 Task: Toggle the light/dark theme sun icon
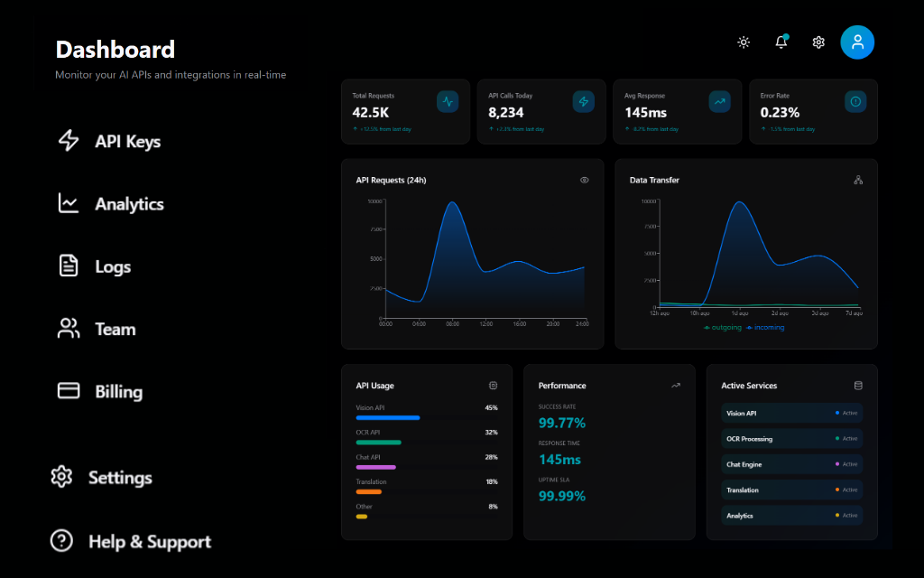point(744,42)
